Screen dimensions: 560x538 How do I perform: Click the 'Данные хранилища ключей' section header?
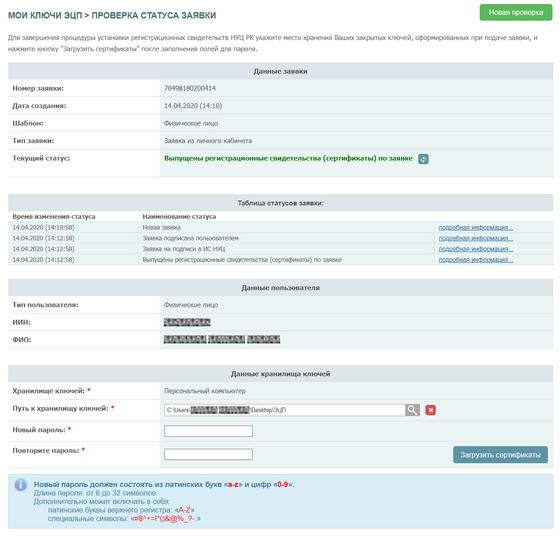pos(280,374)
